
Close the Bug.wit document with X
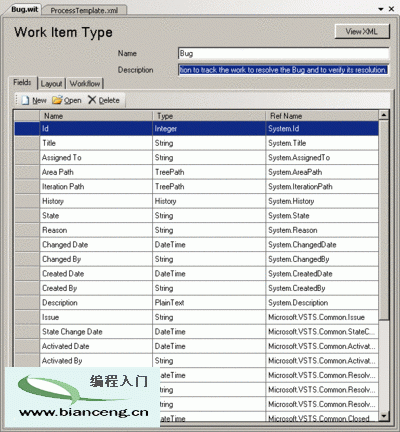click(x=391, y=9)
